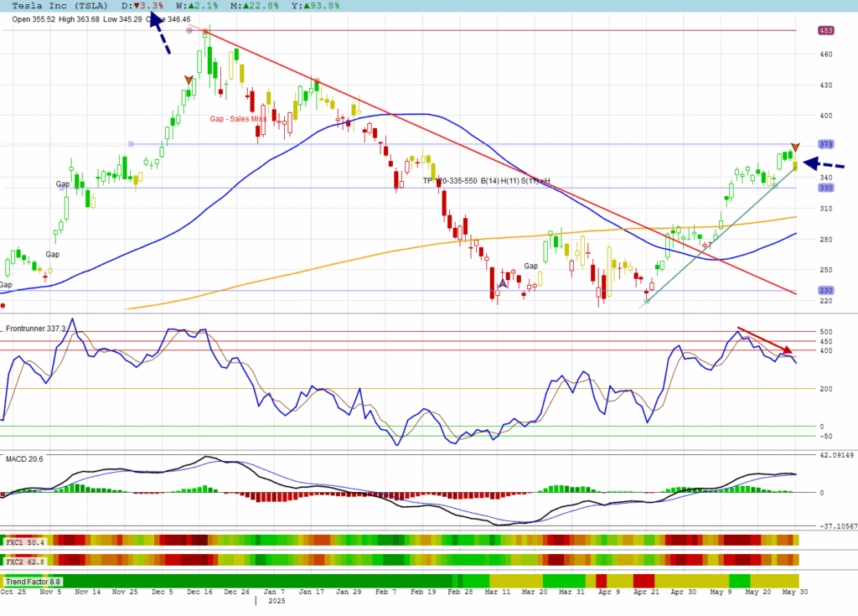This screenshot has width=858, height=616.
Task: Click the 280 price axis label
Action: [825, 240]
